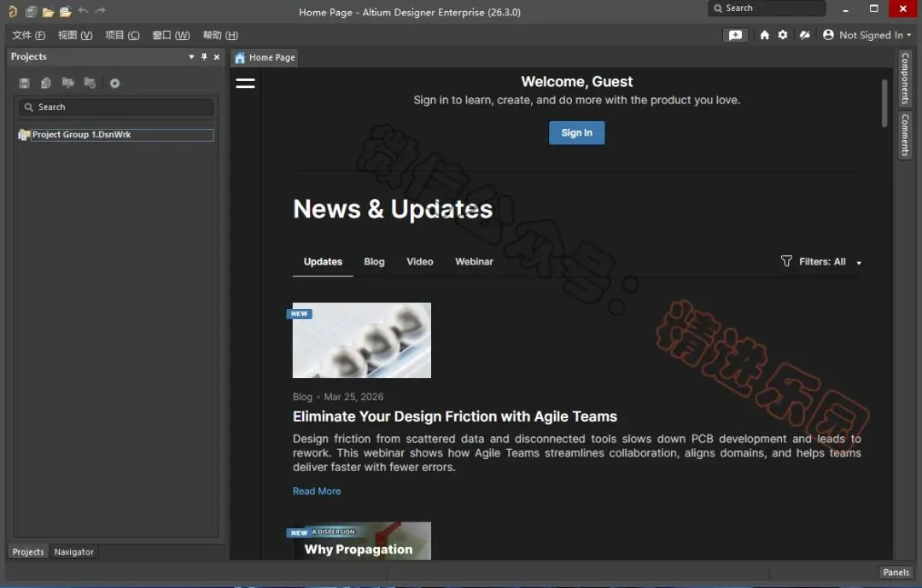Open the 文件 (F) menu
This screenshot has width=922, height=588.
pos(28,35)
